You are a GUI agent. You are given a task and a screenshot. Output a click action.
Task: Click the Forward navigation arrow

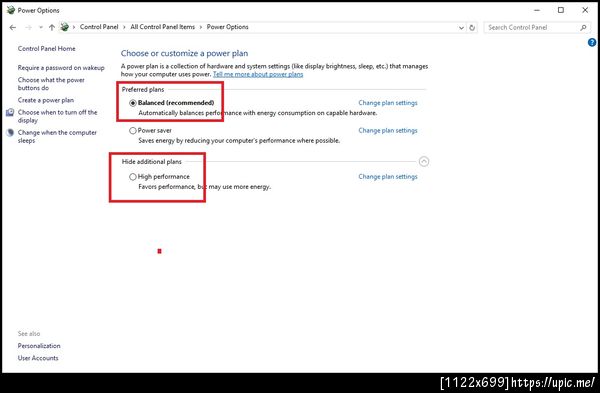pos(28,27)
